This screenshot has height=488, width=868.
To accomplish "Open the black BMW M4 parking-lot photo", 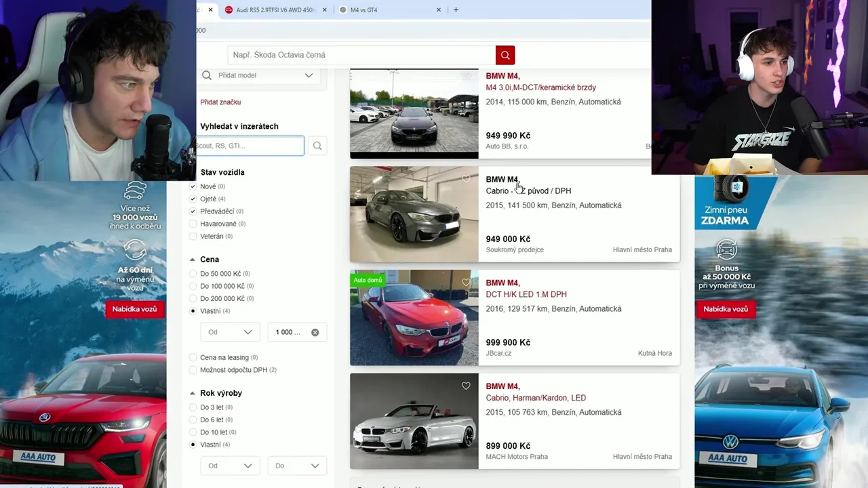I will (x=414, y=113).
